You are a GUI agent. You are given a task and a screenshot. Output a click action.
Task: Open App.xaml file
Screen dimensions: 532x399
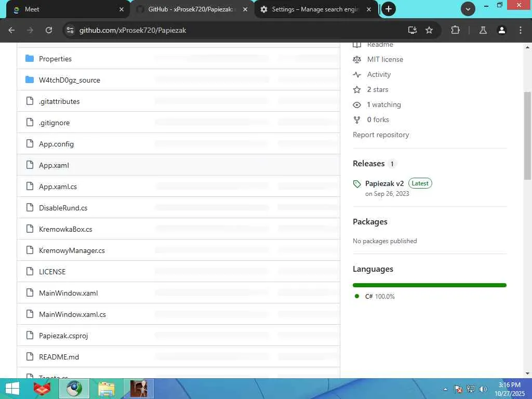pyautogui.click(x=54, y=165)
